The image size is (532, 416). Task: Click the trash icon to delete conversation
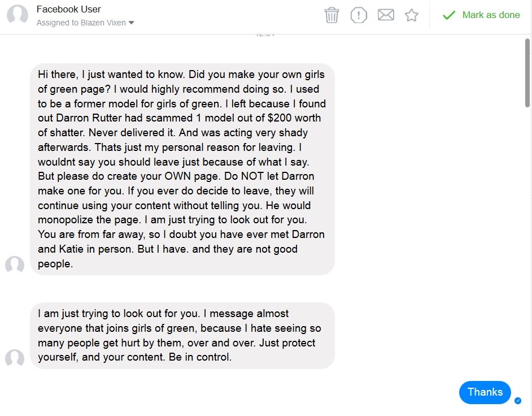[332, 15]
